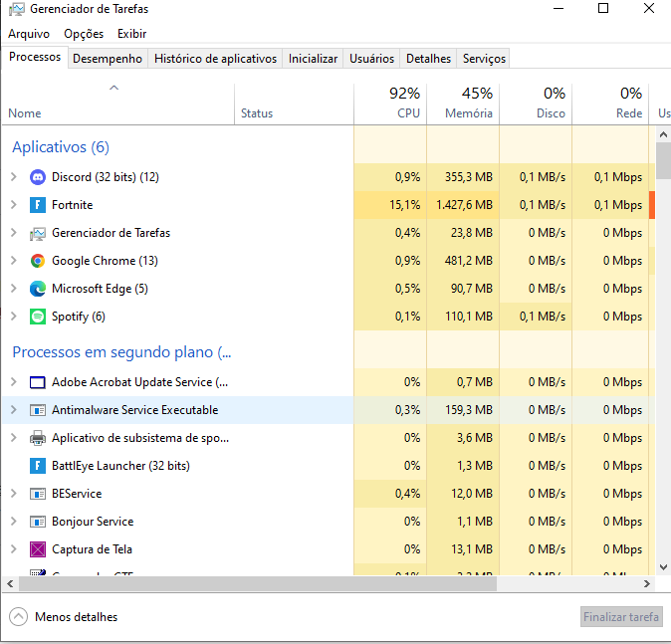Switch to the Inicializar tab
Screen dimensions: 671x644
[x=313, y=59]
